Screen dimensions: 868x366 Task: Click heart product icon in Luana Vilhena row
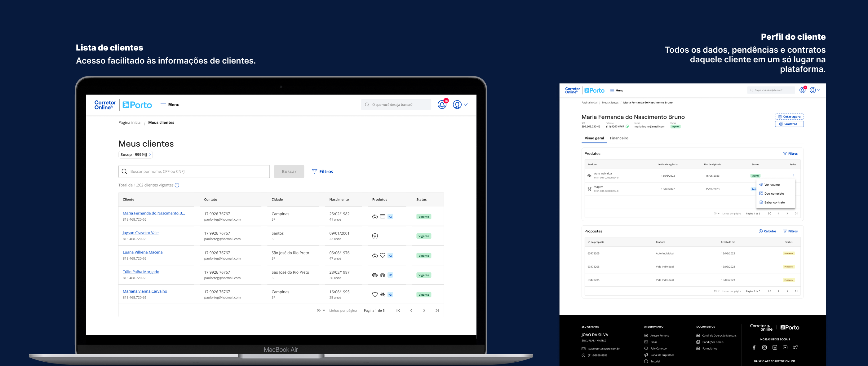pos(383,256)
